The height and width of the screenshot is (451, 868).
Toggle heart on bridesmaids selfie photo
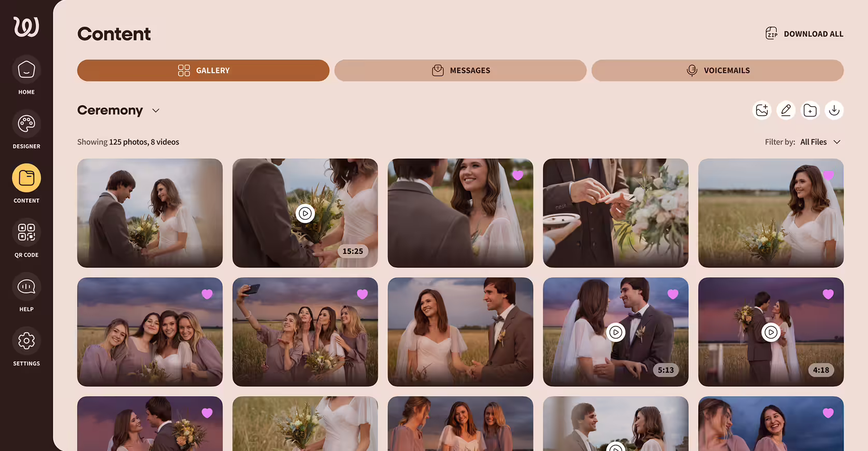point(363,294)
